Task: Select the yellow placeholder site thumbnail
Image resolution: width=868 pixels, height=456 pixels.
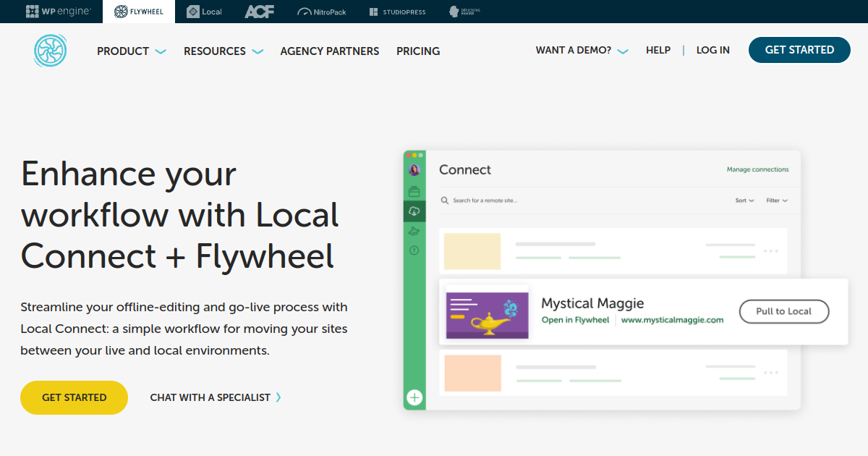Action: click(472, 251)
